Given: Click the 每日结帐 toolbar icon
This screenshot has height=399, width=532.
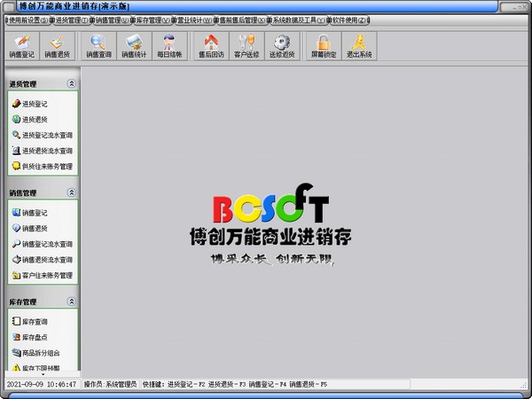Looking at the screenshot, I should pyautogui.click(x=168, y=45).
